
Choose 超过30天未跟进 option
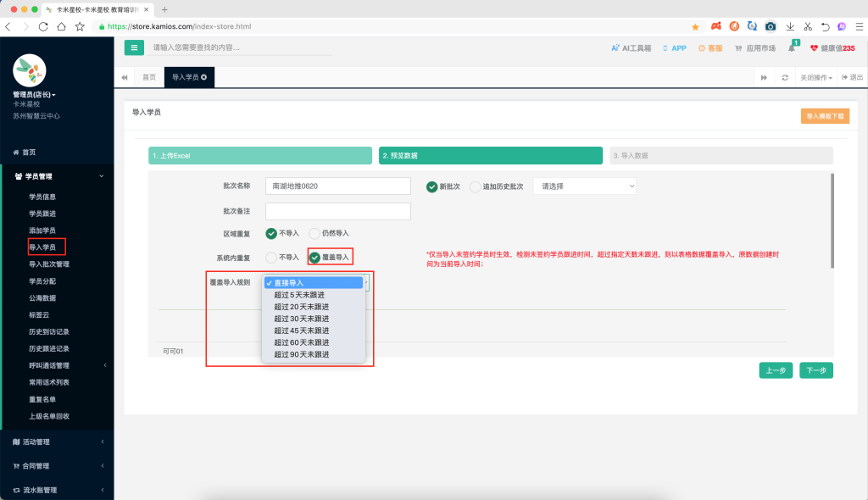click(x=314, y=319)
